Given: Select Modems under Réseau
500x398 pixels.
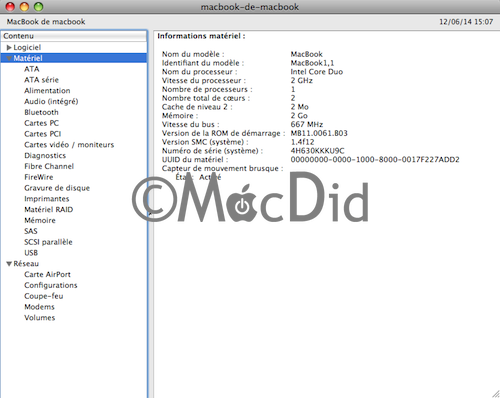Looking at the screenshot, I should pos(39,307).
